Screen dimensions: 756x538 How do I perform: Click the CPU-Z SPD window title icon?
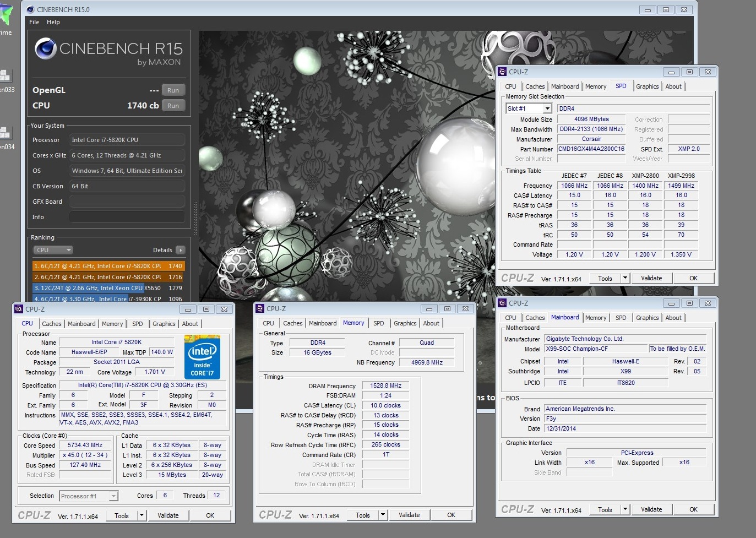pyautogui.click(x=502, y=72)
